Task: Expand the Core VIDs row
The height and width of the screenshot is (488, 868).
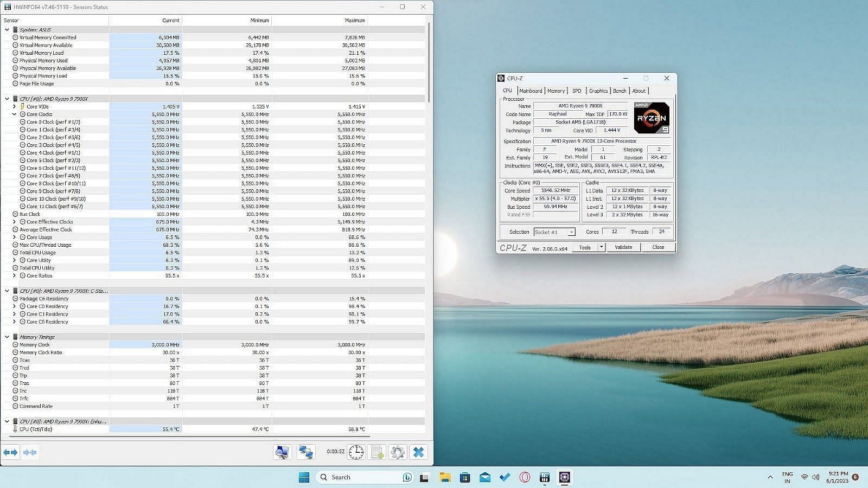Action: [x=15, y=107]
